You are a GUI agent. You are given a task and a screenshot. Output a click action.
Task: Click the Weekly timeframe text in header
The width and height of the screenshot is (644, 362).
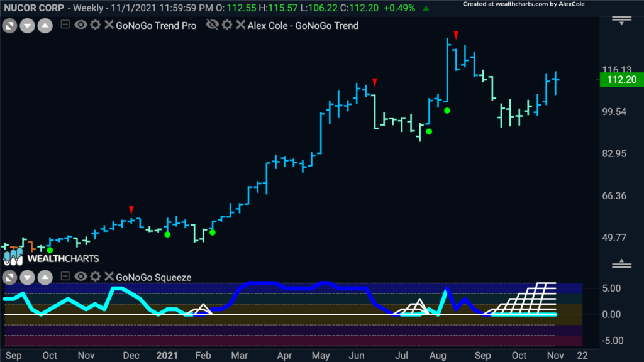point(88,8)
